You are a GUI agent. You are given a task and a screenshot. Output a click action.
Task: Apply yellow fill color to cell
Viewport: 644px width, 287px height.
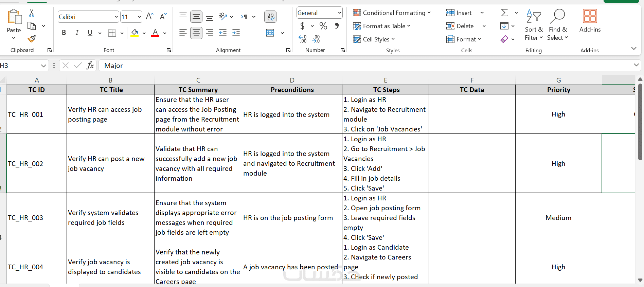click(135, 33)
